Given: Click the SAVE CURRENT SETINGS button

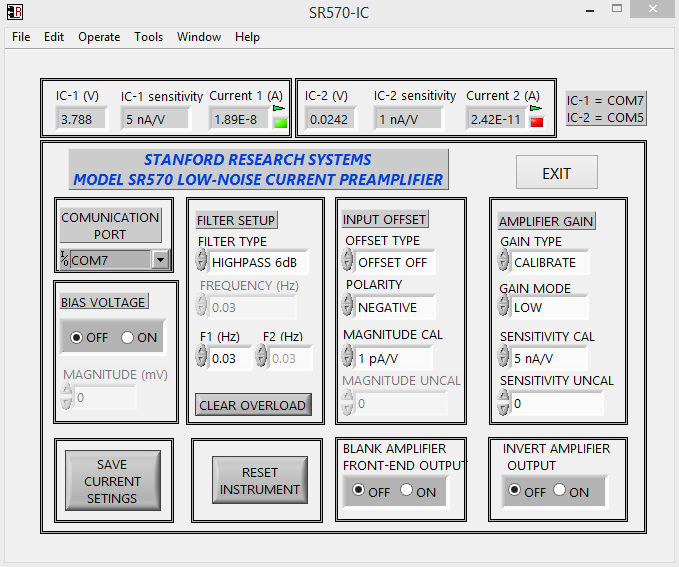Looking at the screenshot, I should (x=113, y=481).
